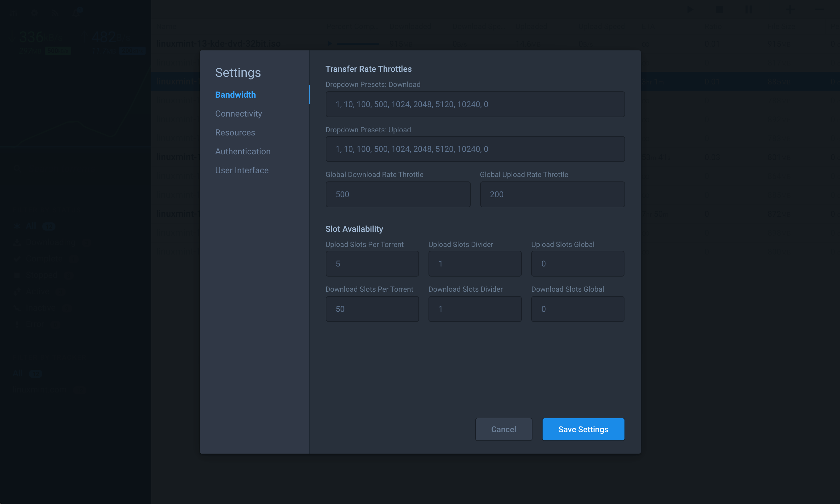
Task: Go to the User Interface settings tab
Action: 242,170
